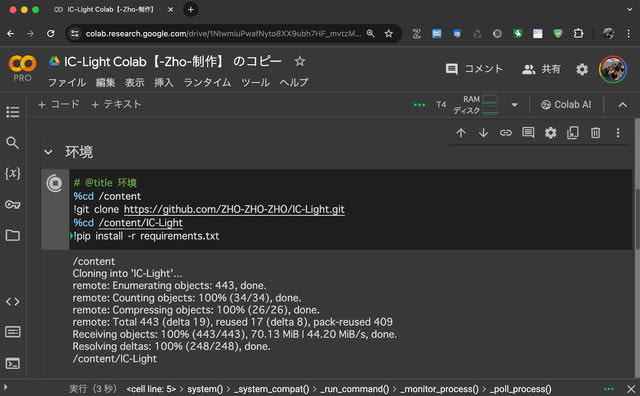
Task: Open more cell actions menu
Action: tap(618, 133)
